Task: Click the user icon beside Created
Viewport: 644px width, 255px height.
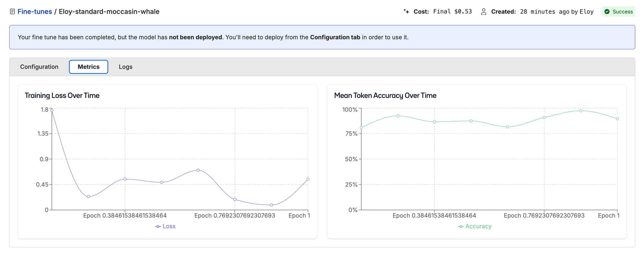Action: pos(483,12)
